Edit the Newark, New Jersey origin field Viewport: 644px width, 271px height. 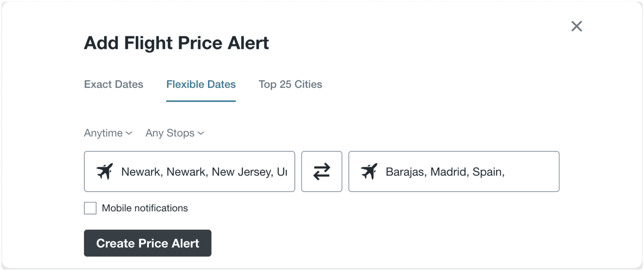click(x=189, y=171)
